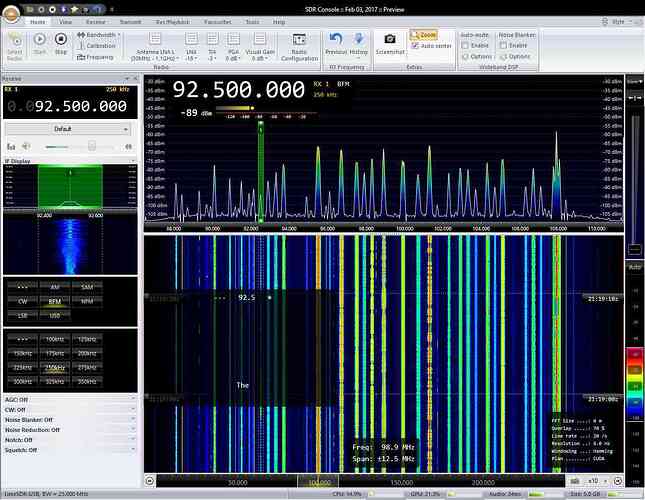Select the BFM demodulation mode
Screen dimensions: 645x500
55,300
